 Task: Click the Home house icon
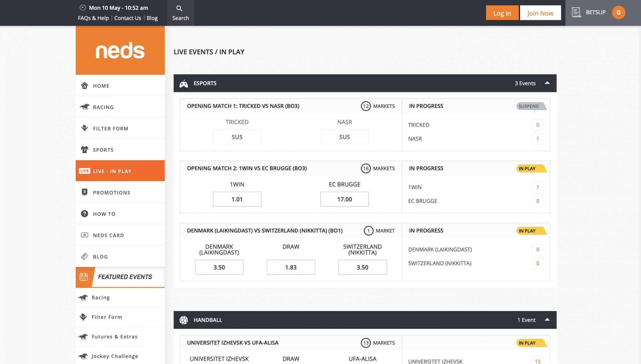click(x=84, y=86)
